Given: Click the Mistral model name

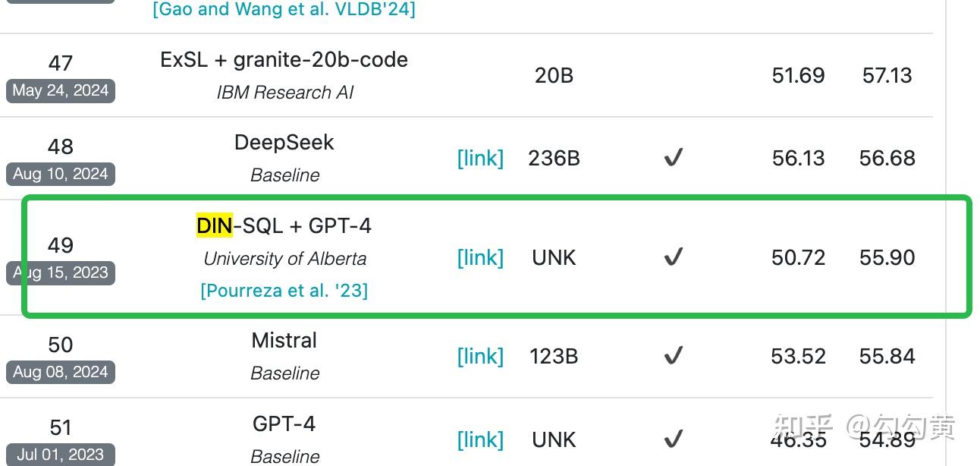Looking at the screenshot, I should click(284, 340).
